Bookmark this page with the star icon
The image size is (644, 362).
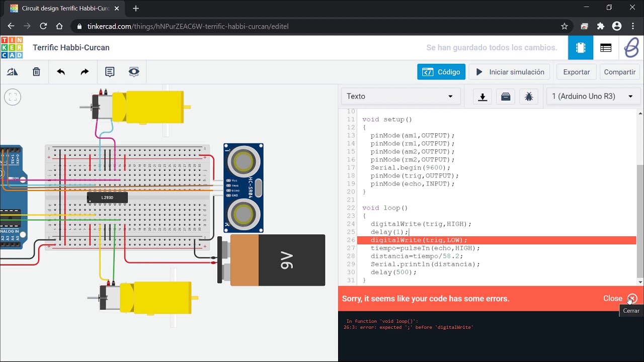[565, 26]
